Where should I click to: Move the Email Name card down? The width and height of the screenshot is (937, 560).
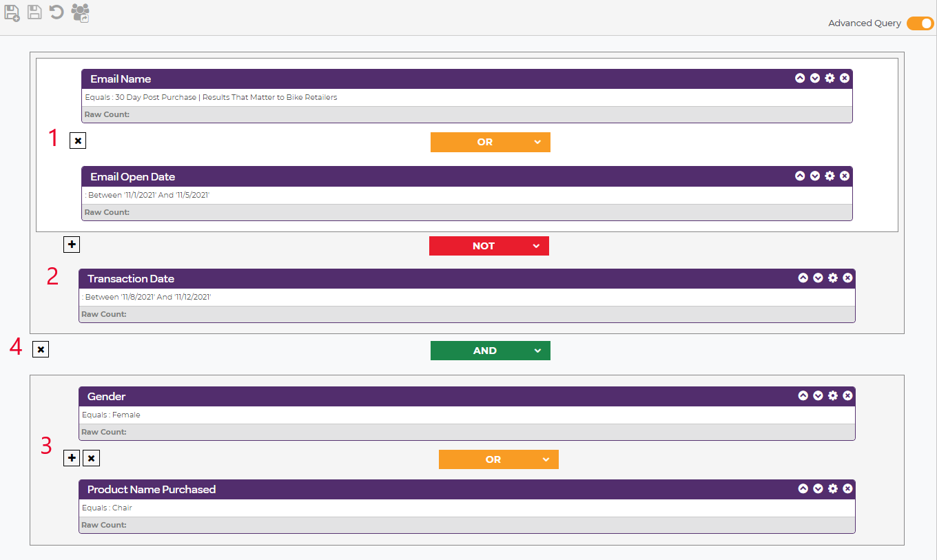815,79
